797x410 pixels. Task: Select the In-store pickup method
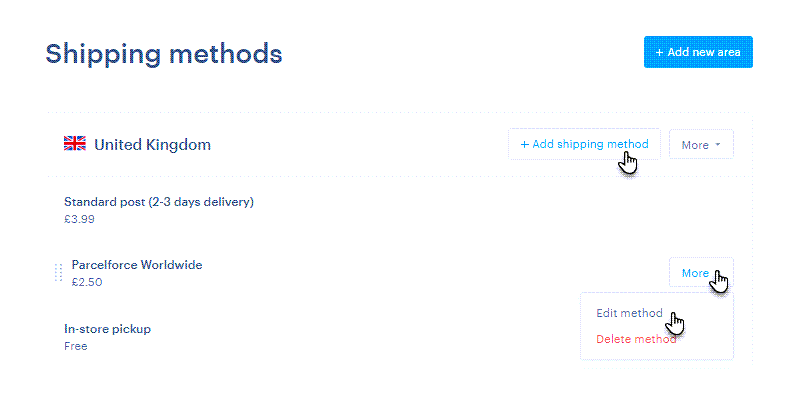click(107, 329)
